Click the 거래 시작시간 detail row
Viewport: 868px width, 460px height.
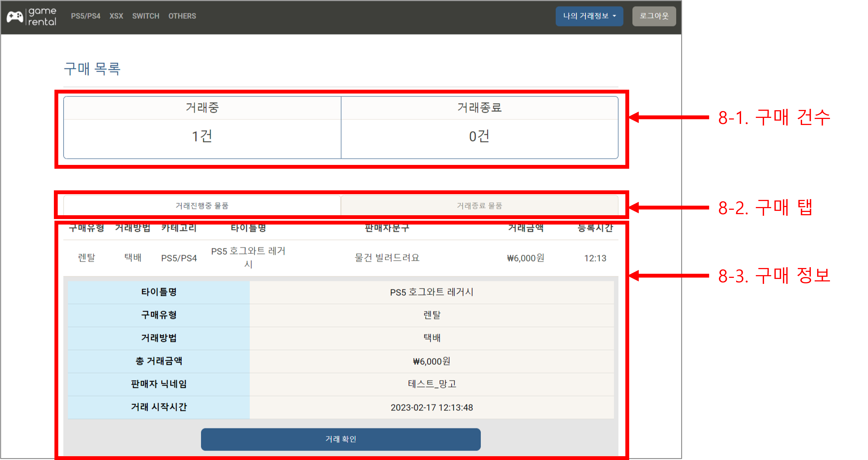click(x=158, y=407)
